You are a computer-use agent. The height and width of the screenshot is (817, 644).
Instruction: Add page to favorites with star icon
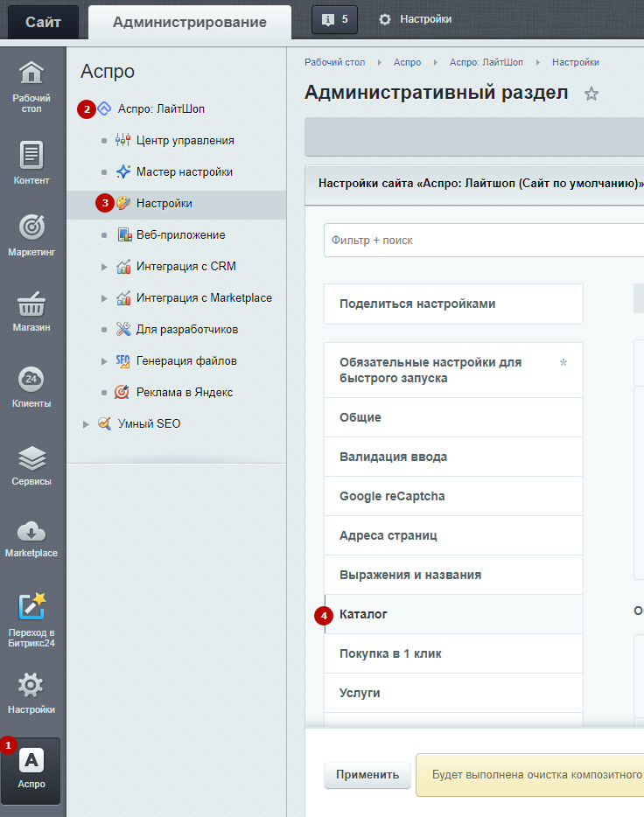pyautogui.click(x=591, y=94)
